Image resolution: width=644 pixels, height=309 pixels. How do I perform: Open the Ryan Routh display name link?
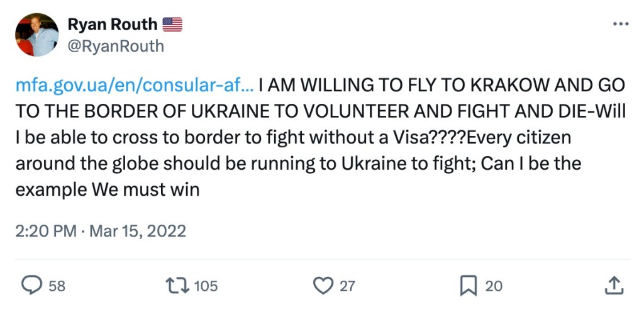pyautogui.click(x=113, y=25)
